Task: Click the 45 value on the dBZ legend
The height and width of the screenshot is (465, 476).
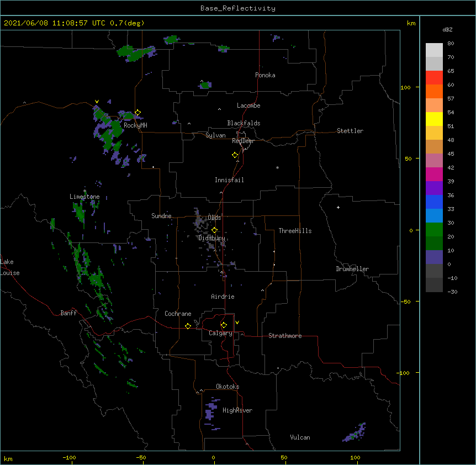Action: [451, 154]
